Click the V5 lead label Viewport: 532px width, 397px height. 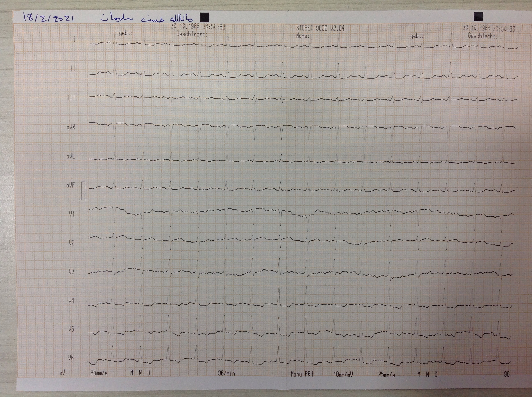pos(71,329)
